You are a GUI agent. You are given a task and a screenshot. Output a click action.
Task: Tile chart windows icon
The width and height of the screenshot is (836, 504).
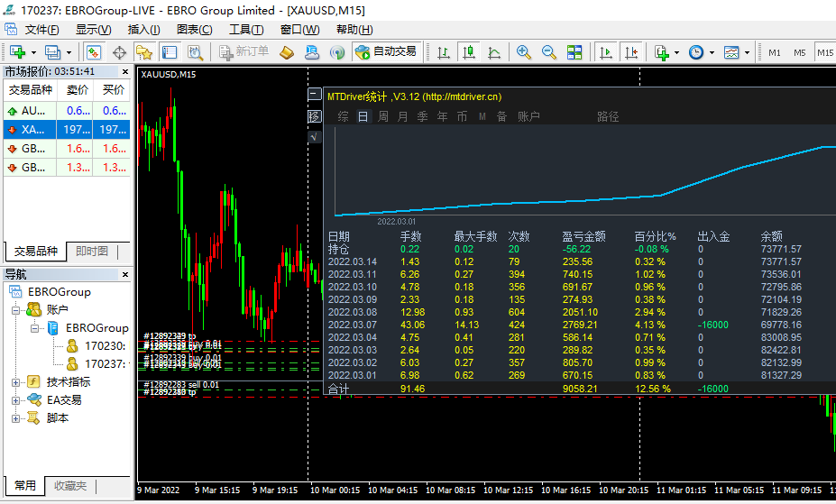coord(574,51)
